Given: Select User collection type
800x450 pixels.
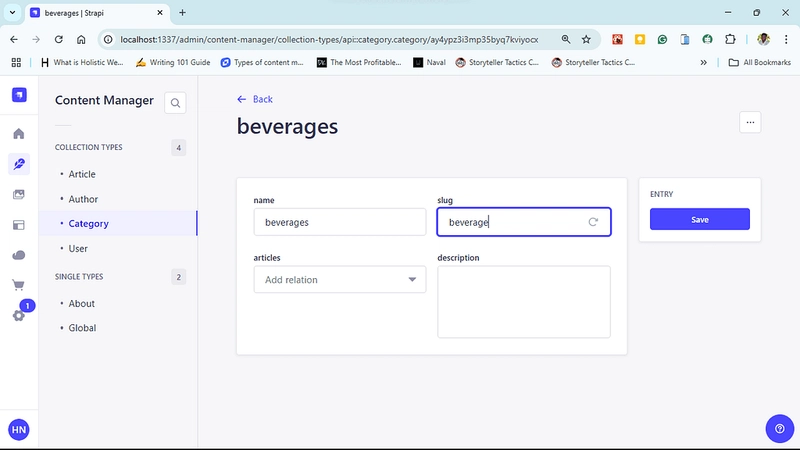Looking at the screenshot, I should [78, 248].
